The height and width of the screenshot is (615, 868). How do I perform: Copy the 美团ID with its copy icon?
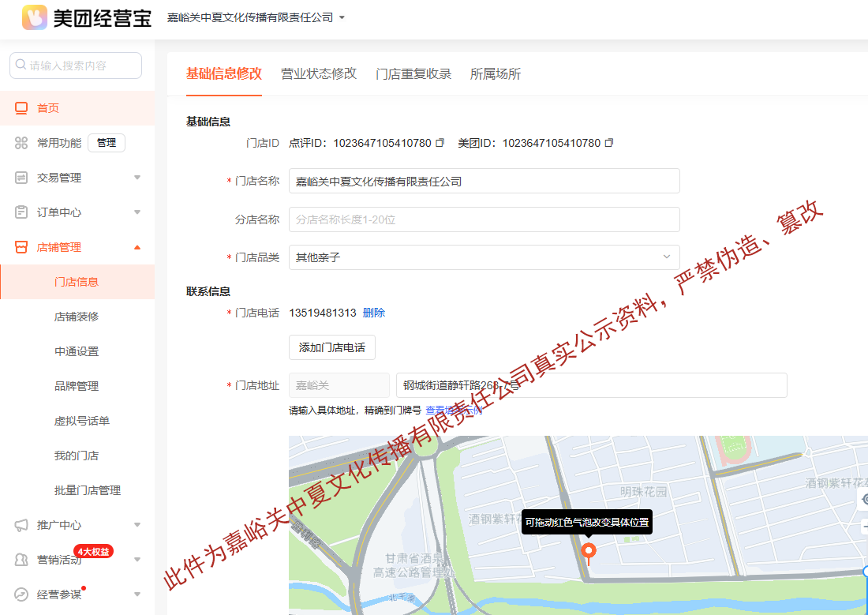click(x=609, y=143)
